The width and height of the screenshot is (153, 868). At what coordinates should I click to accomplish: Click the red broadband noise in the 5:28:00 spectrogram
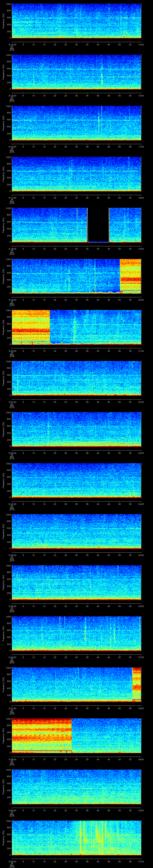point(42,736)
